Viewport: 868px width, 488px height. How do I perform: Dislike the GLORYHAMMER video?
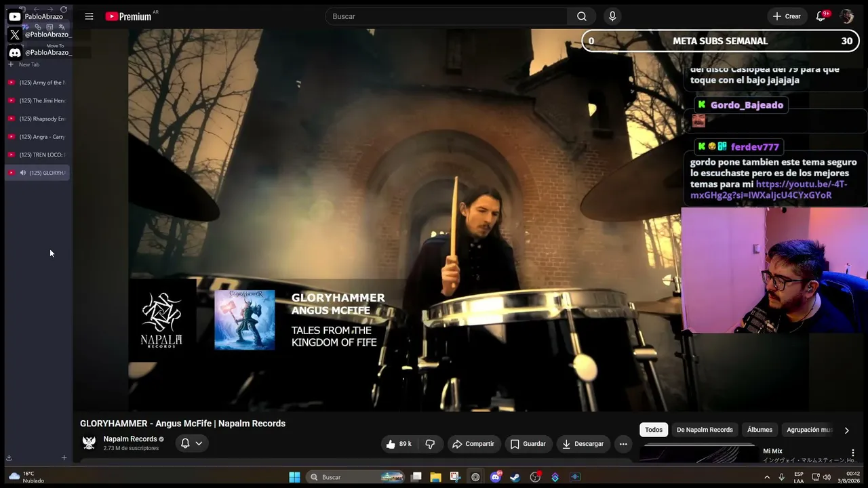click(430, 444)
